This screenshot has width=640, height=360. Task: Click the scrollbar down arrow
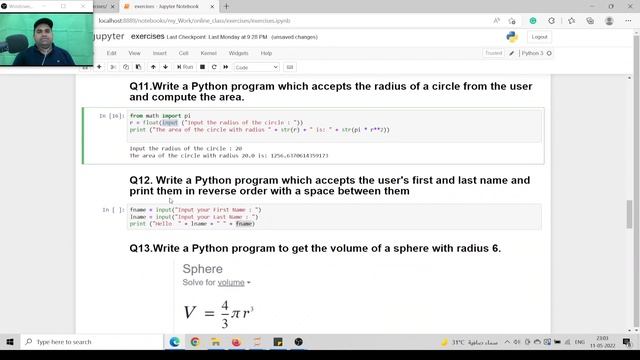pos(629,330)
